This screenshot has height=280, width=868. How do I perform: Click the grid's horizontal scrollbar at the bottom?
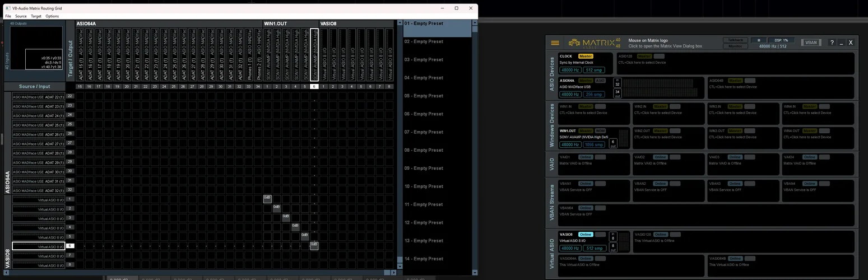coord(224,273)
